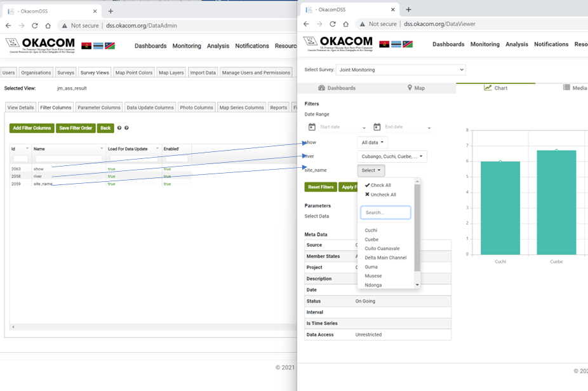
Task: Click table horizontal scrollbar left arrow
Action: (x=13, y=327)
